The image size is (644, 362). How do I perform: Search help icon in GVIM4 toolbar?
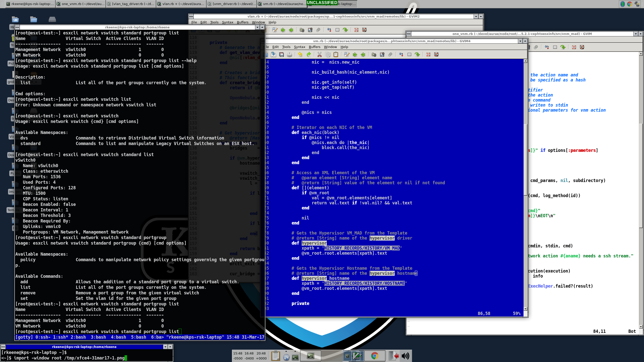click(436, 55)
